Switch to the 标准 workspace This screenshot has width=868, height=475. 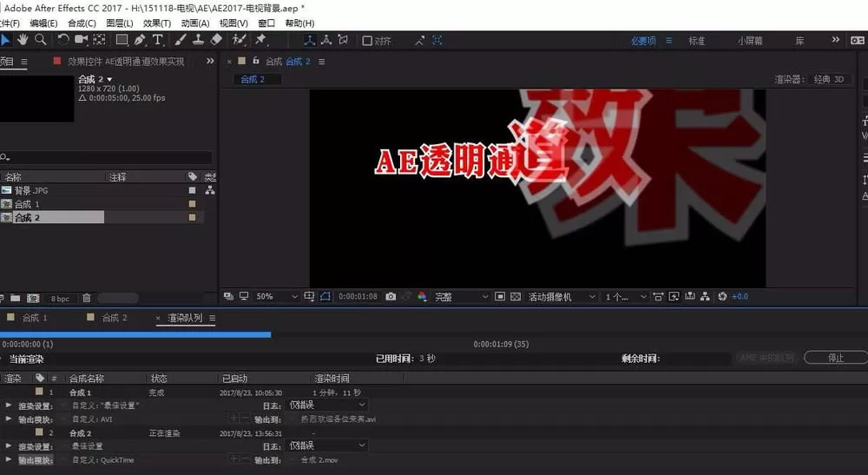point(696,41)
